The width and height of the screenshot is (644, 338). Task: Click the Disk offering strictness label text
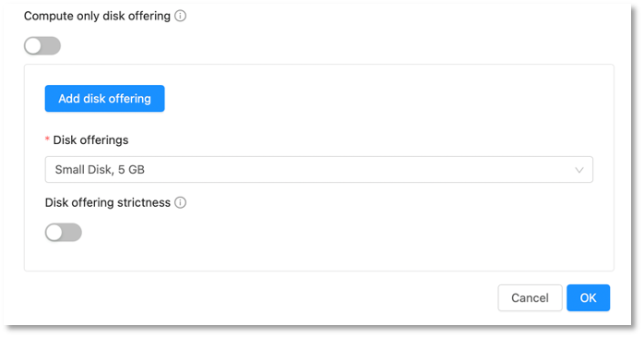108,203
